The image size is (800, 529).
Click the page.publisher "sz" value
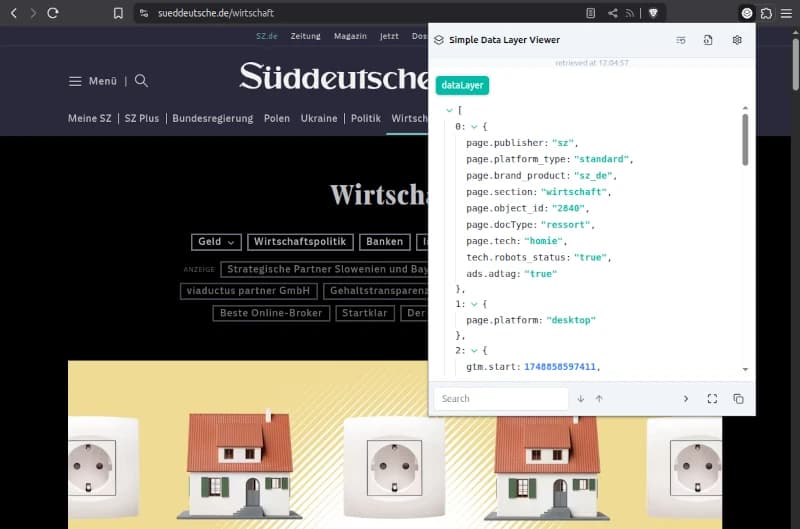coord(563,143)
